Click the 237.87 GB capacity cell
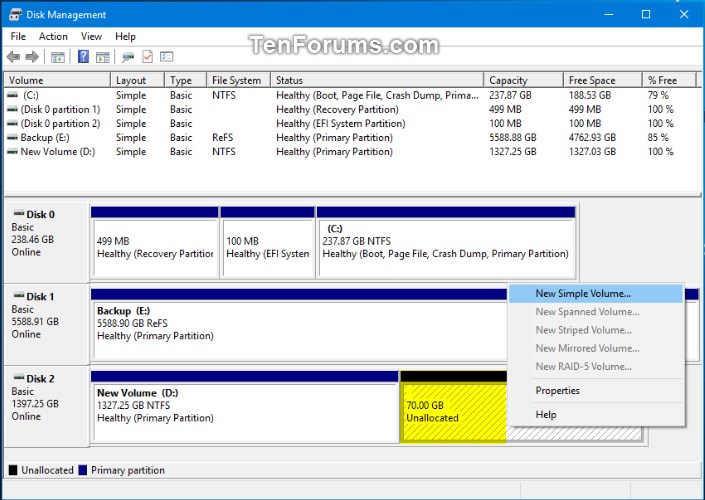705x500 pixels. click(510, 95)
